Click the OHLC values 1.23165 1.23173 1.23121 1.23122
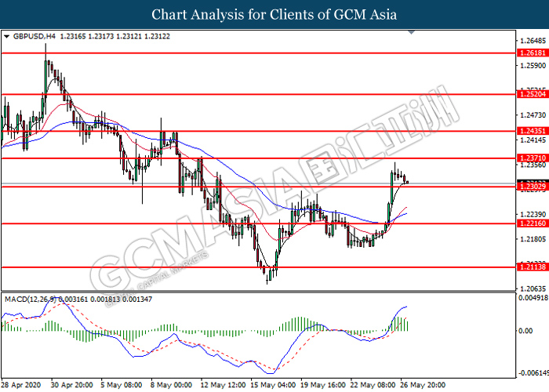 115,36
